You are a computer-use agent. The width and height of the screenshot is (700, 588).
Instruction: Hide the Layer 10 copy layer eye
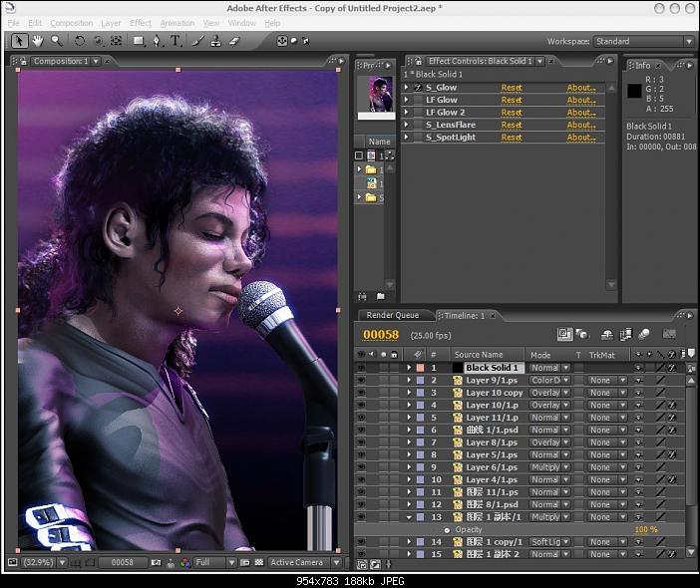[x=361, y=393]
